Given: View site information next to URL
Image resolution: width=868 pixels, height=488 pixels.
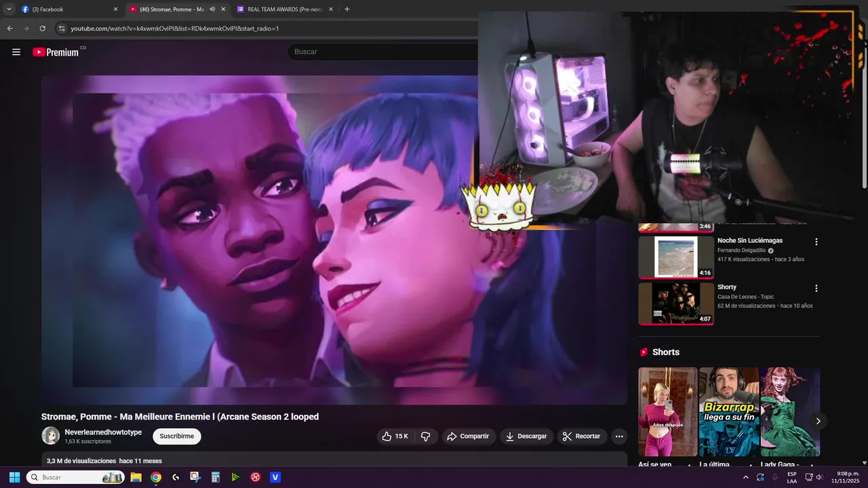Looking at the screenshot, I should click(62, 28).
